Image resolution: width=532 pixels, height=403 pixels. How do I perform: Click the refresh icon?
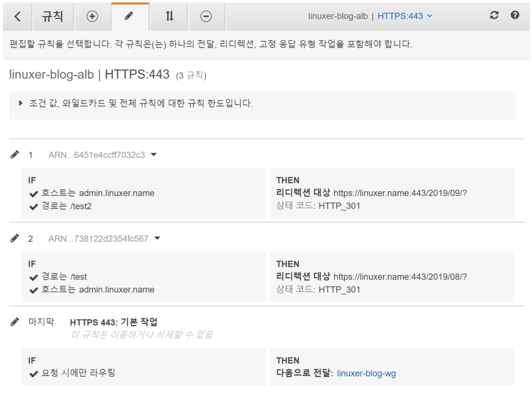494,16
